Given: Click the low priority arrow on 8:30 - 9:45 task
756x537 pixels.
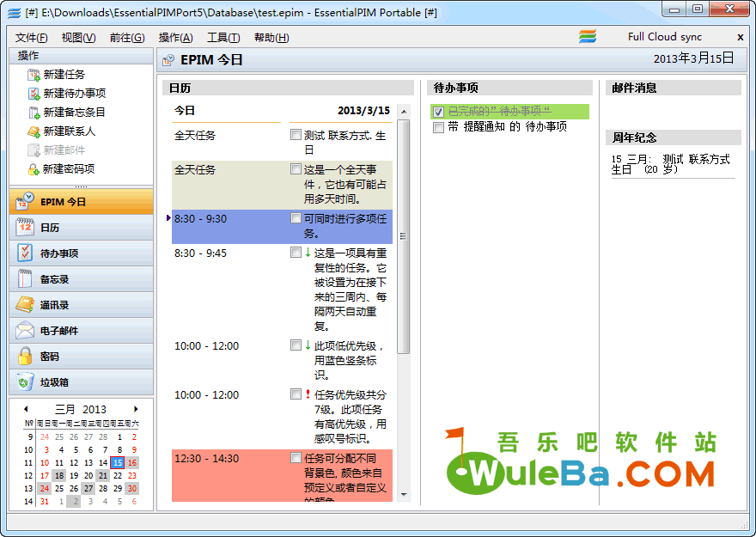Looking at the screenshot, I should [x=308, y=252].
